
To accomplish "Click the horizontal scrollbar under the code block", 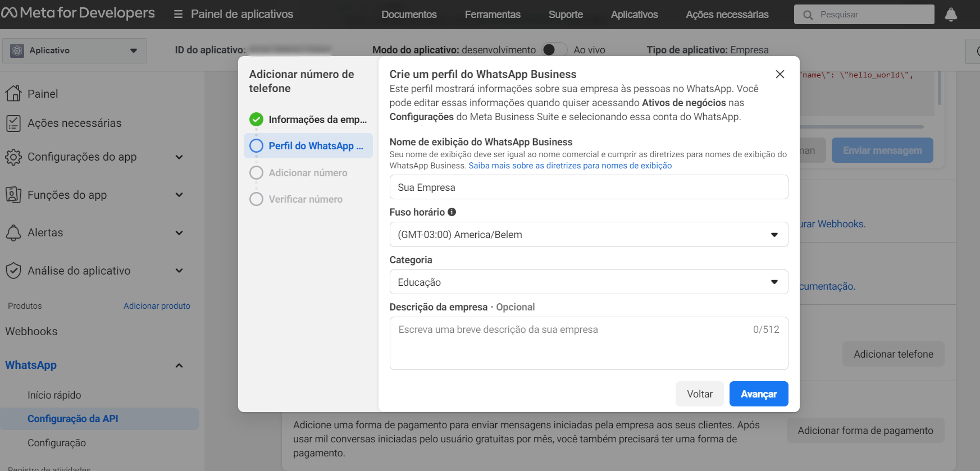I will [x=862, y=127].
